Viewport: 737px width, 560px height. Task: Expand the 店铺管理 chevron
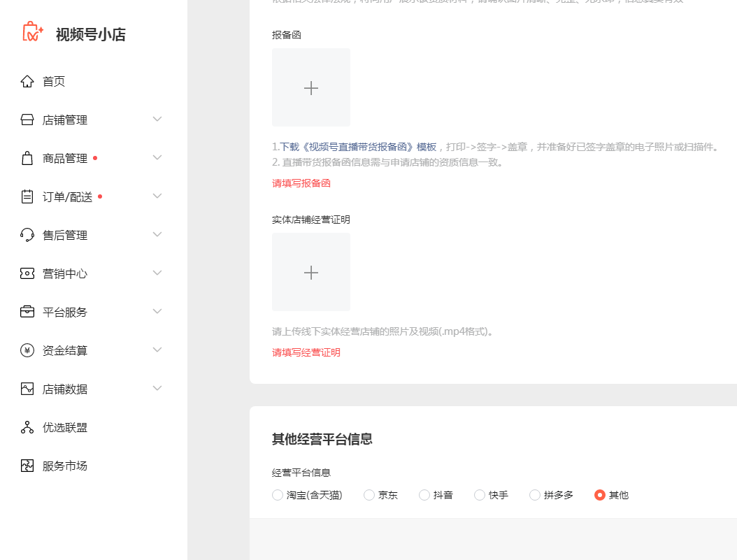[x=157, y=120]
